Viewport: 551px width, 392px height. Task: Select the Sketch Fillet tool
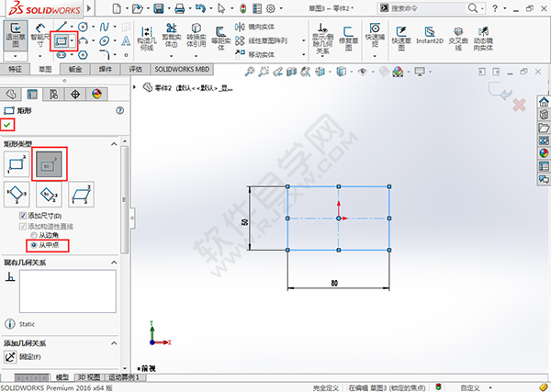tap(105, 55)
